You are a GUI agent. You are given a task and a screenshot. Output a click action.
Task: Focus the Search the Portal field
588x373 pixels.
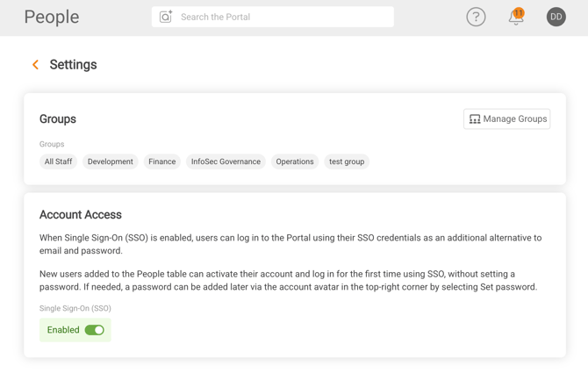281,17
